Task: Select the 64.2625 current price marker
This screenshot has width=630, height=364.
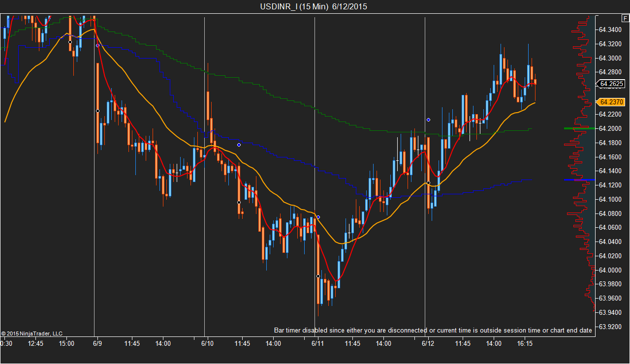Action: [x=611, y=84]
